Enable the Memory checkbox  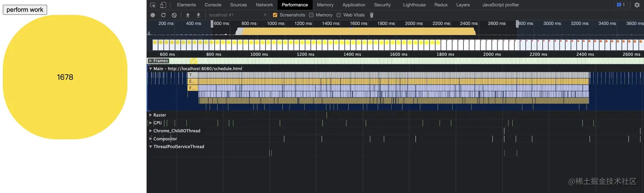click(x=311, y=15)
